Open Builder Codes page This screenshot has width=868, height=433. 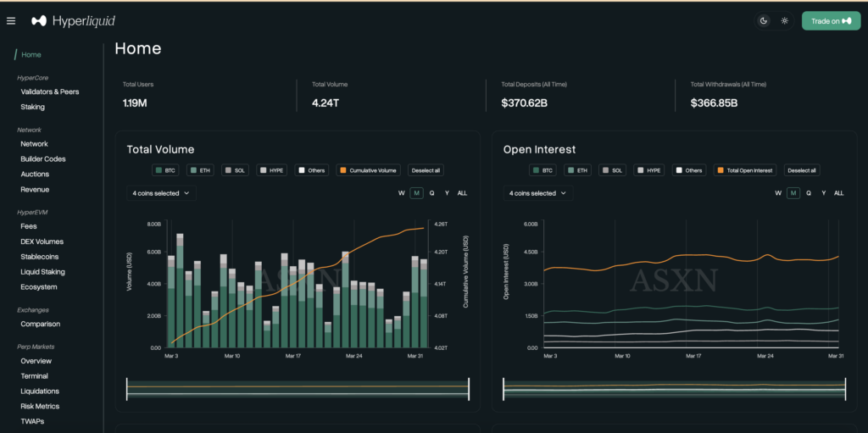pyautogui.click(x=43, y=159)
